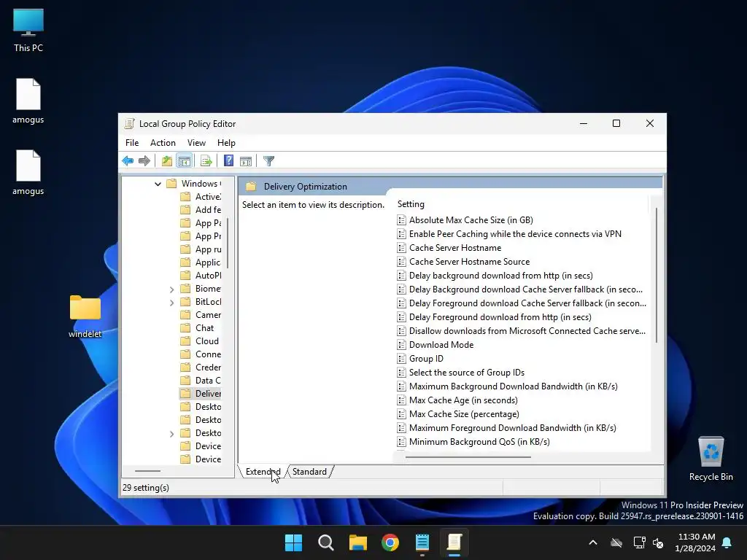Select Absolute Max Cache Size (in GB)

(465, 220)
